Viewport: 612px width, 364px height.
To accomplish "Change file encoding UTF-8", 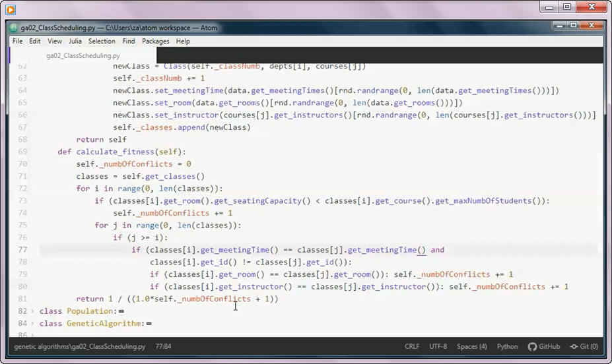I will pyautogui.click(x=438, y=346).
